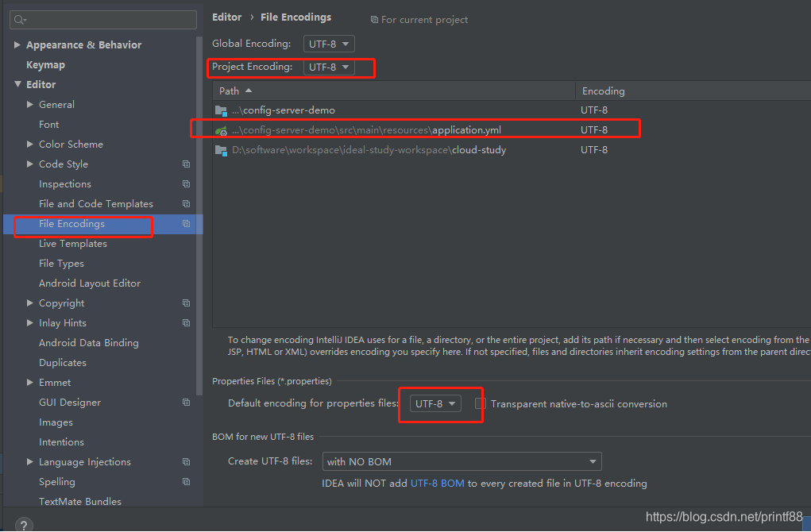Select the cloud-study path row
Viewport: 811px width, 532px height.
[x=512, y=150]
